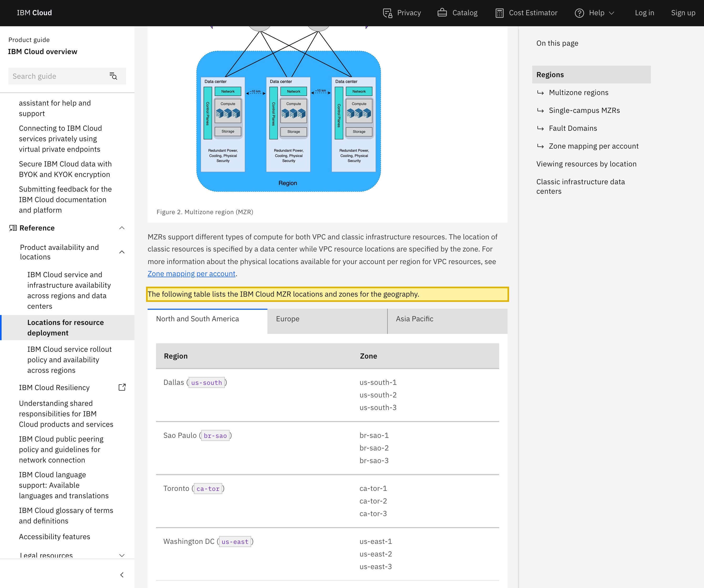The image size is (704, 588).
Task: Click the Reference book icon
Action: pos(13,228)
